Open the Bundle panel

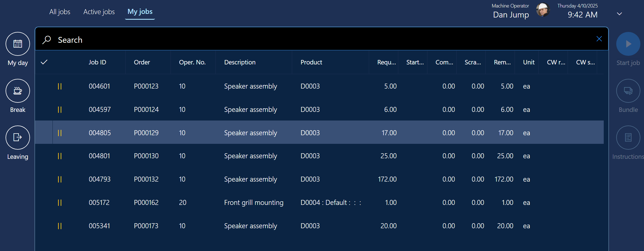(628, 91)
